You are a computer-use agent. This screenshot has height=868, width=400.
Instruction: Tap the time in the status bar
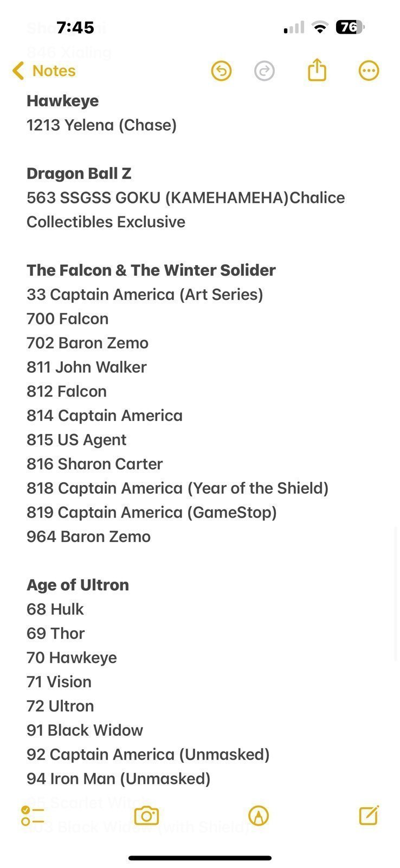pyautogui.click(x=75, y=27)
